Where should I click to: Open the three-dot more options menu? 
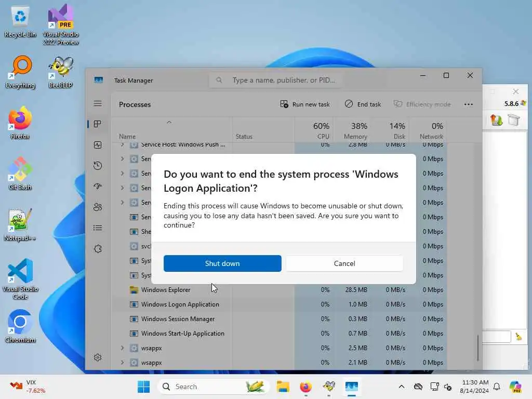coord(468,104)
